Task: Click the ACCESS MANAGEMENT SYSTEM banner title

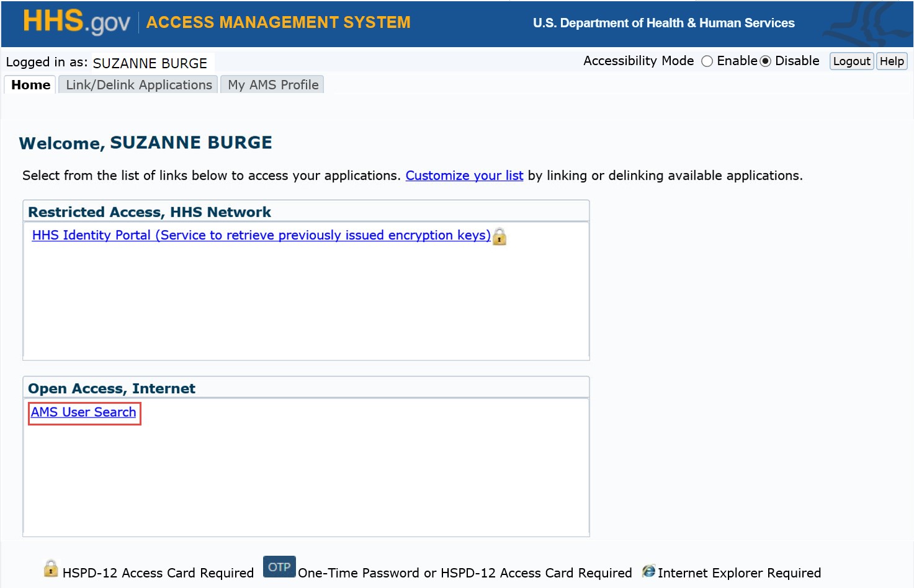Action: [278, 22]
